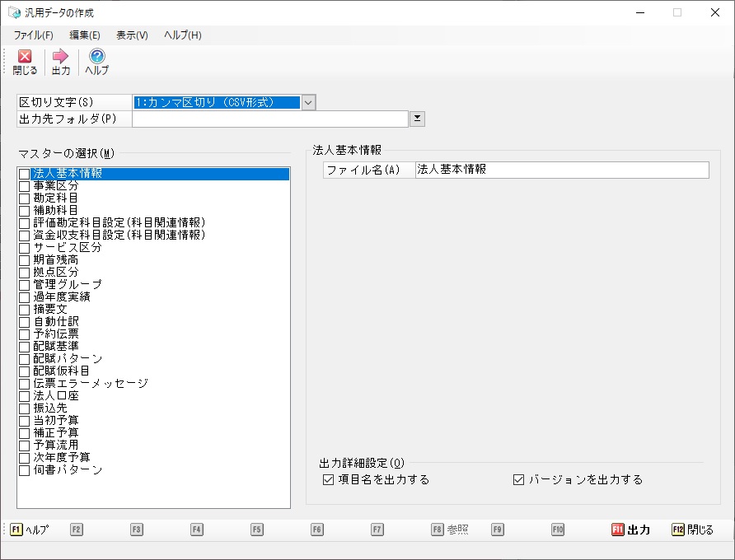This screenshot has height=560, width=735.
Task: Tick the 補助科目 checkbox in master list
Action: [x=24, y=211]
